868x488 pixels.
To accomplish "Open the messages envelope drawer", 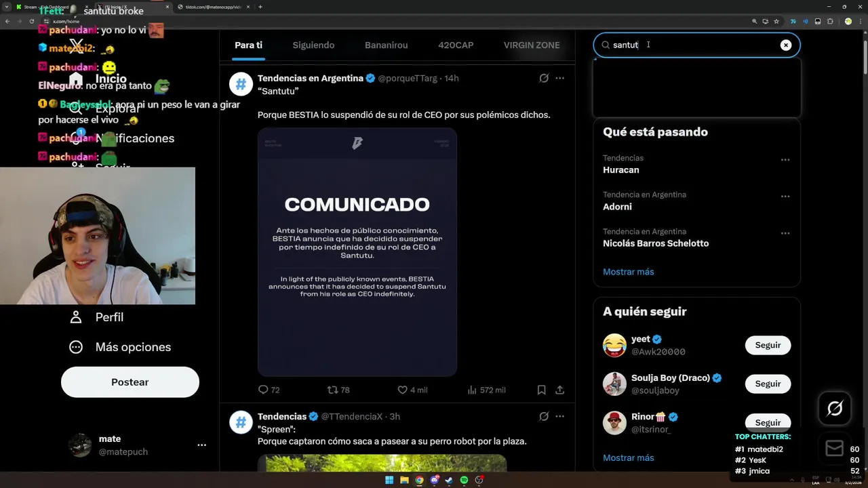I will (834, 448).
